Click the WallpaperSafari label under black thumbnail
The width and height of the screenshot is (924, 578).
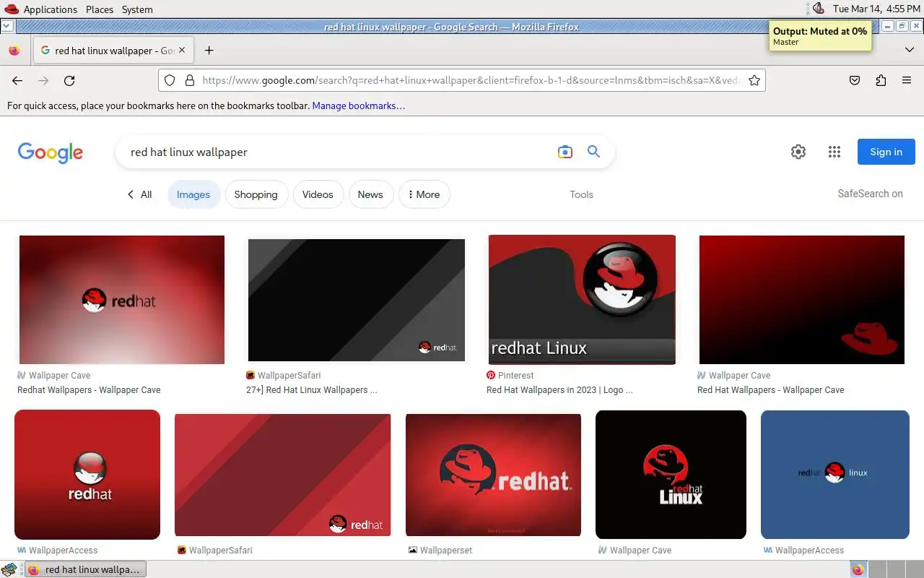pos(289,375)
